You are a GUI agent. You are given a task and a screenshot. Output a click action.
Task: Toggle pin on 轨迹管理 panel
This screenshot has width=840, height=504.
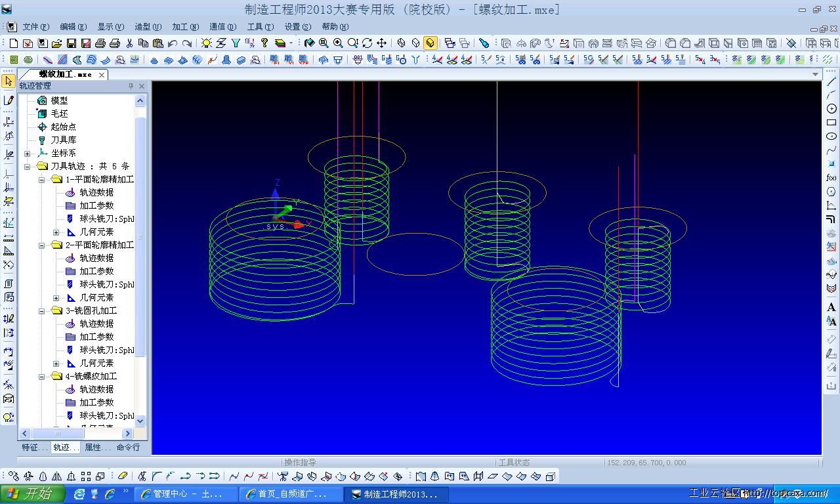(131, 86)
